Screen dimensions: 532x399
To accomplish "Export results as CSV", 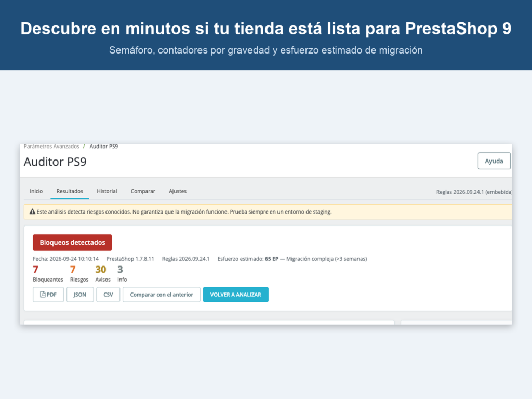I will point(108,295).
